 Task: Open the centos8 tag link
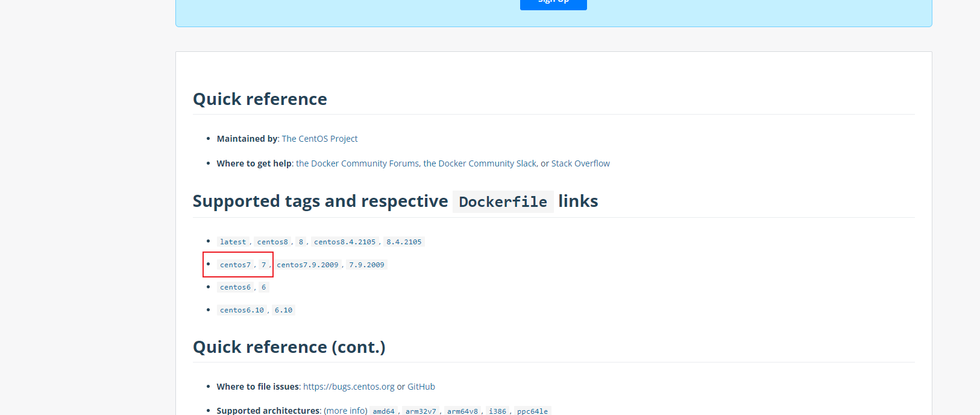272,242
